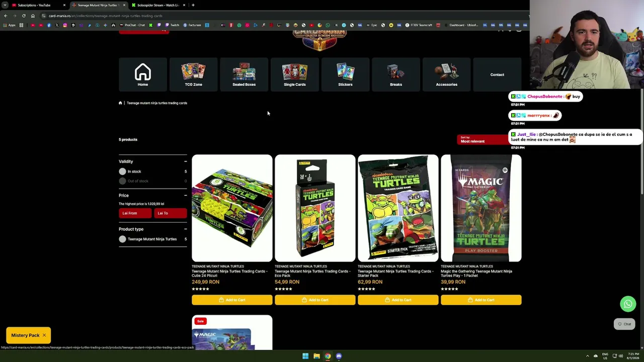Open the volume control in system tray
Image resolution: width=644 pixels, height=362 pixels.
(x=621, y=356)
